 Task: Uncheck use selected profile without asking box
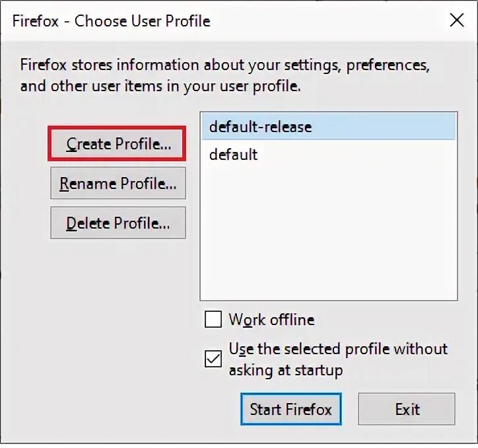pyautogui.click(x=213, y=359)
